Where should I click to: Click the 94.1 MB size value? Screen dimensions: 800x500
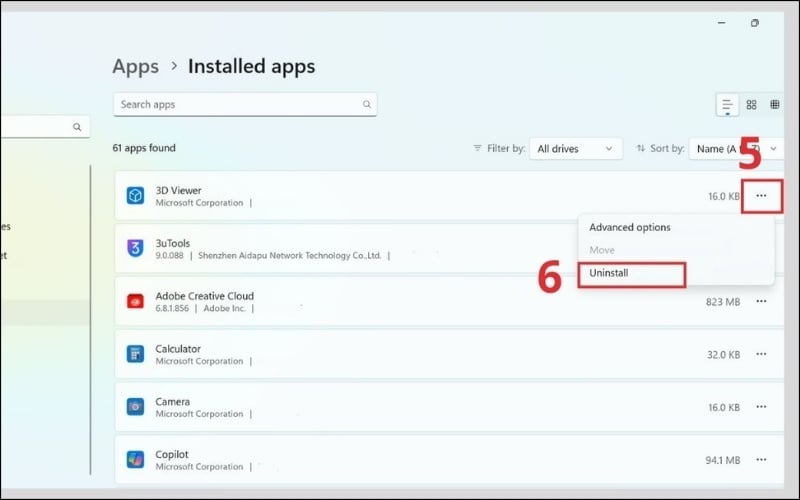point(722,460)
